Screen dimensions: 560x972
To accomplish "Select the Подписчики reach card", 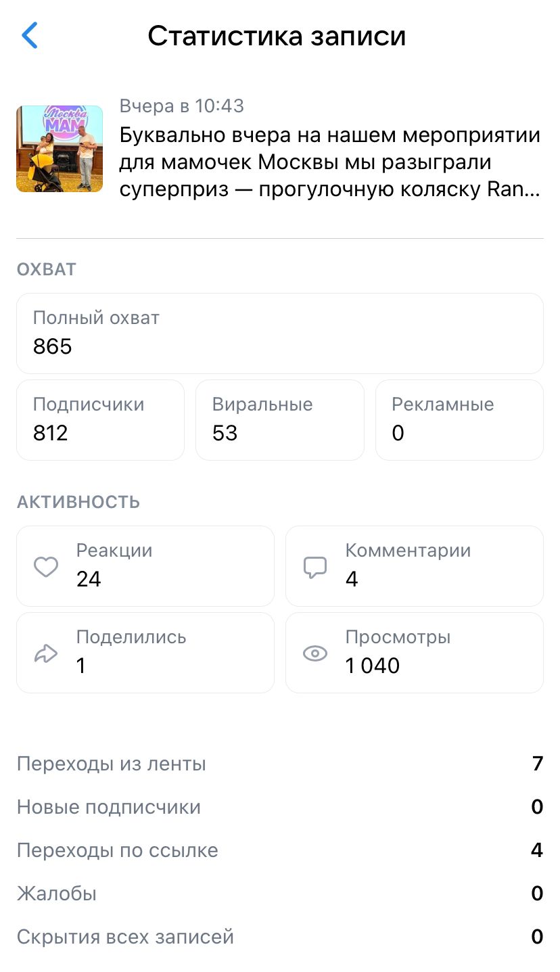I will pos(100,419).
